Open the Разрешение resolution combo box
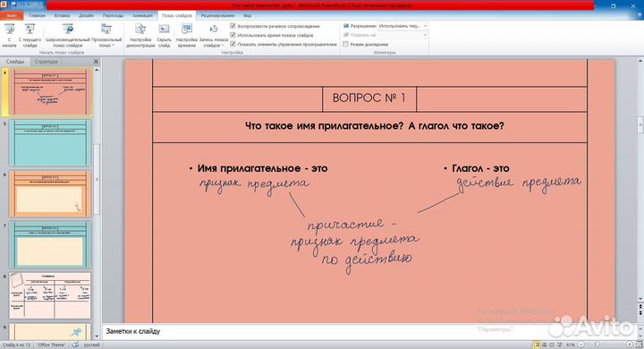This screenshot has height=349, width=644. 402,26
